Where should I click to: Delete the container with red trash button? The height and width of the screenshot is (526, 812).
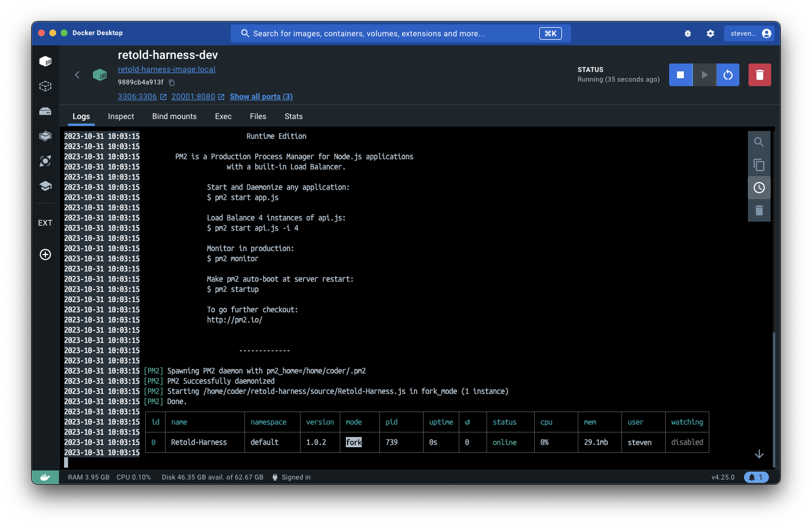[x=760, y=75]
